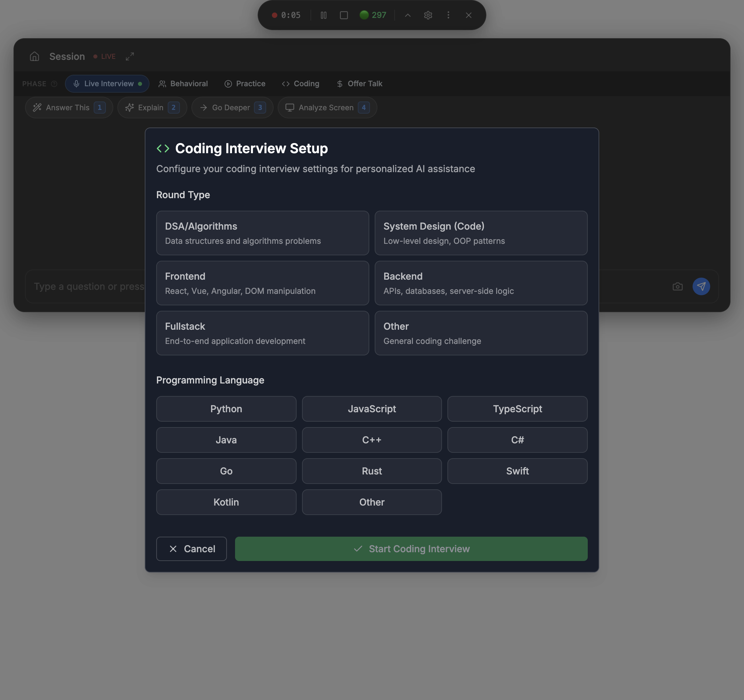
Task: Click the PHASE help question-mark icon
Action: tap(54, 84)
